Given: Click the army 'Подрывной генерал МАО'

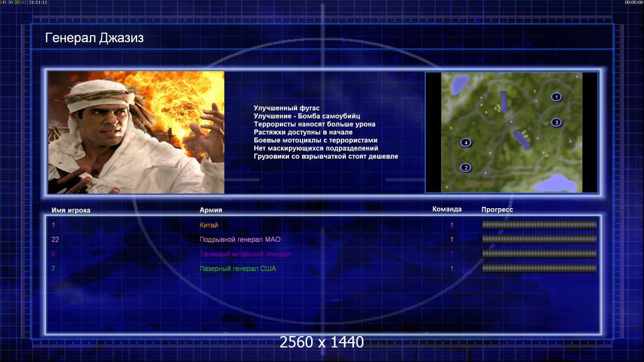Looking at the screenshot, I should click(x=240, y=240).
